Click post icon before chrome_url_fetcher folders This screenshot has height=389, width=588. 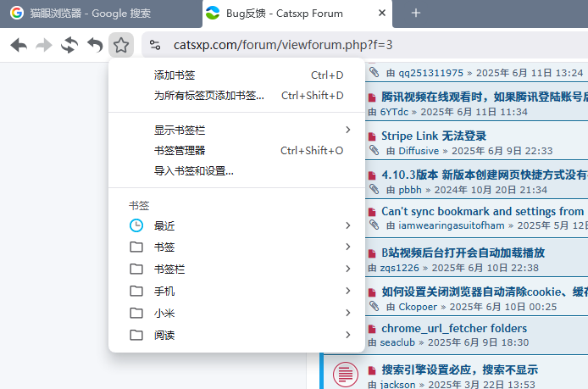(x=372, y=329)
